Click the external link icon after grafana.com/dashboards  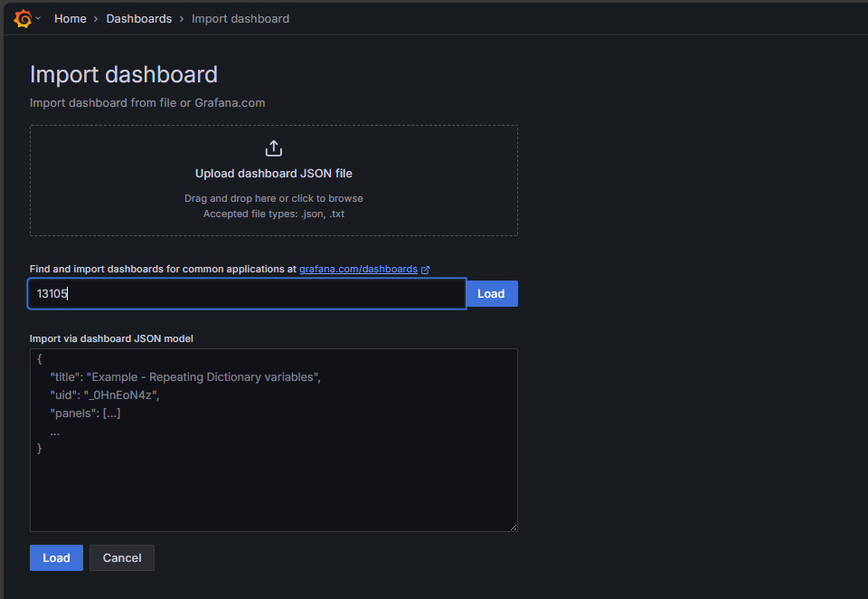pyautogui.click(x=425, y=270)
